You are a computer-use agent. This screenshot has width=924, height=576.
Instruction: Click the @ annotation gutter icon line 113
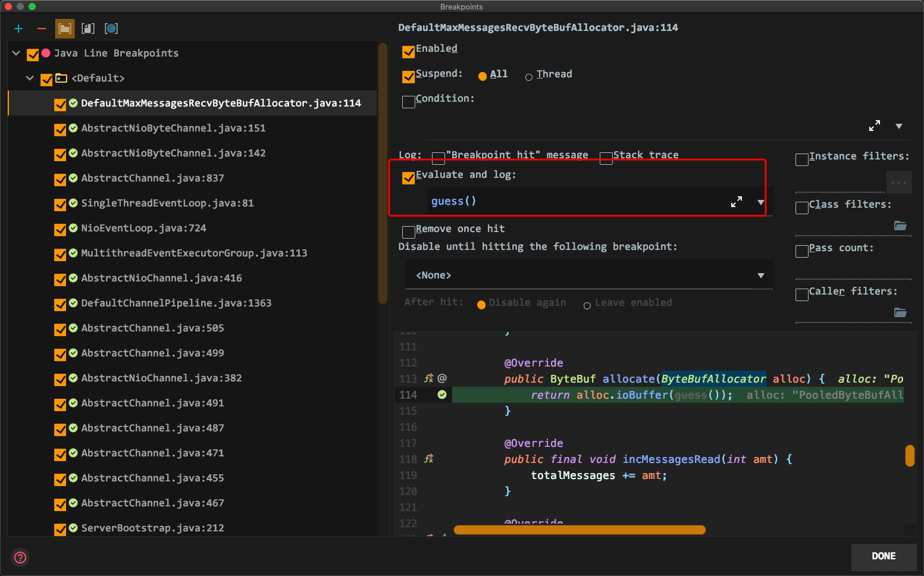click(442, 378)
